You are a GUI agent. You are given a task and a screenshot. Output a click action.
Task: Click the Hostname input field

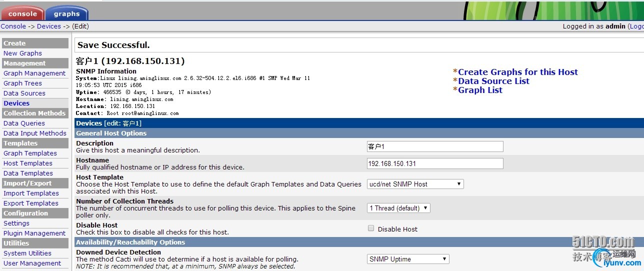(435, 163)
